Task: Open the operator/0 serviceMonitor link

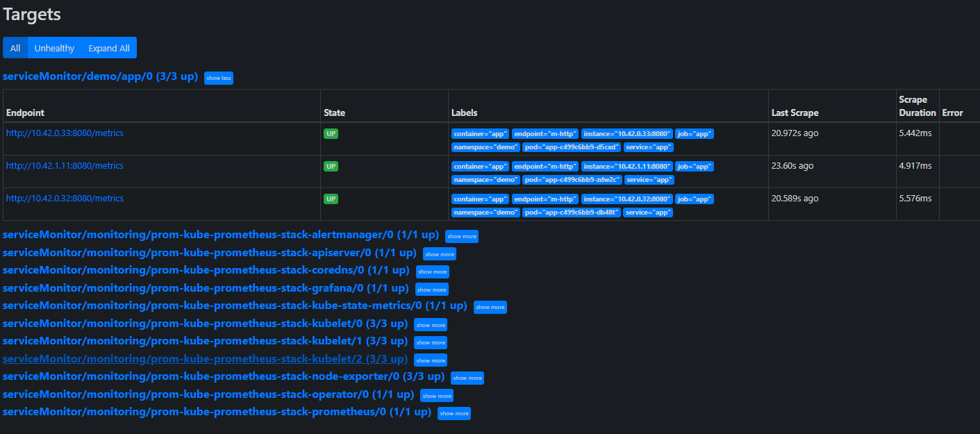Action: 208,394
